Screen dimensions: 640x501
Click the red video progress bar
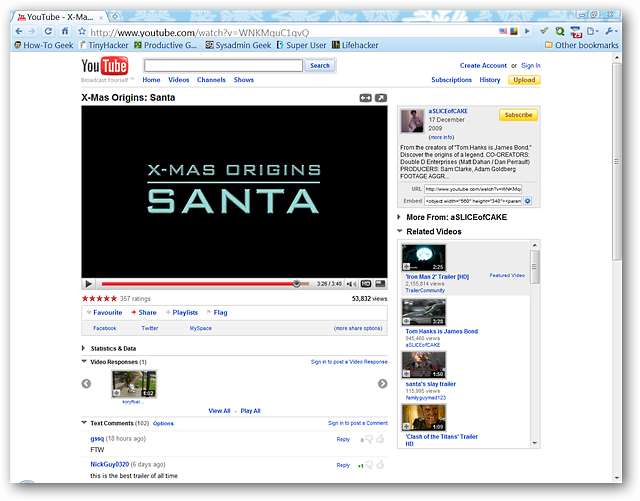click(200, 284)
